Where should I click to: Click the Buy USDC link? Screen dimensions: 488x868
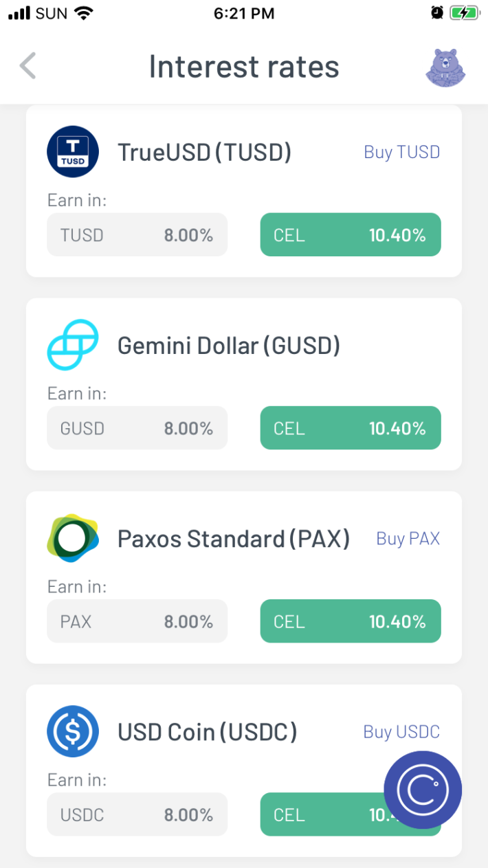(x=401, y=732)
